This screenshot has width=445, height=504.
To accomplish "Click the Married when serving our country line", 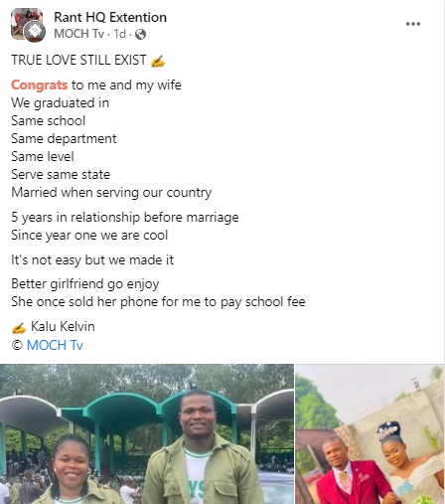I will coord(111,193).
